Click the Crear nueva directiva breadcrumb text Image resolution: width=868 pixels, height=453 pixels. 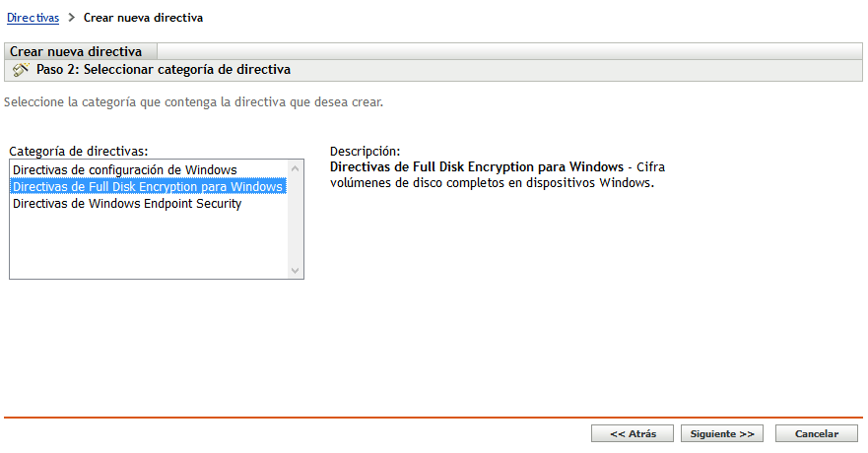[144, 18]
